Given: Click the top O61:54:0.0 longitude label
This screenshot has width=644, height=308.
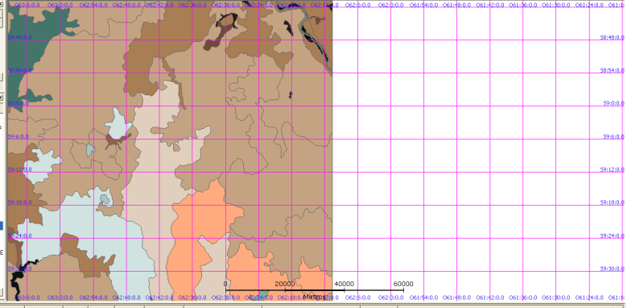Looking at the screenshot, I should point(424,5).
